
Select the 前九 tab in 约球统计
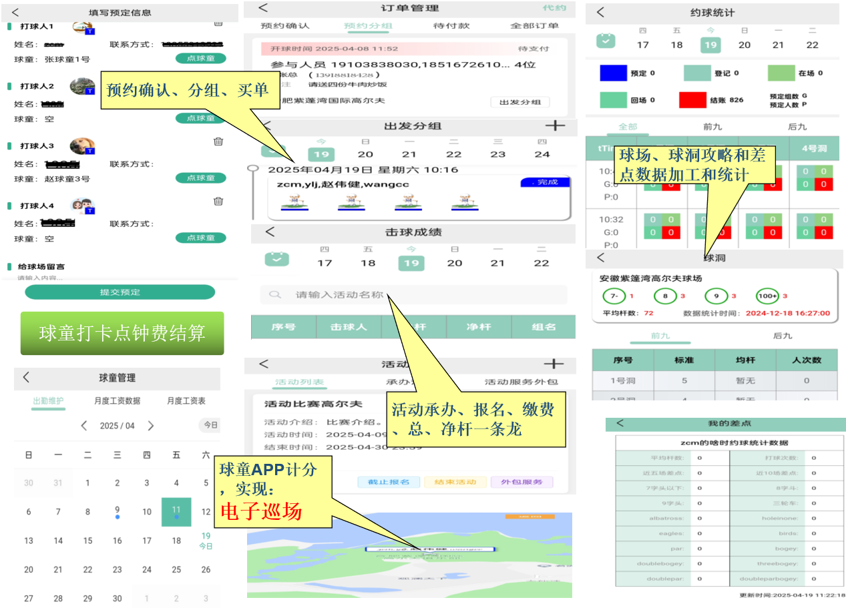pos(712,127)
